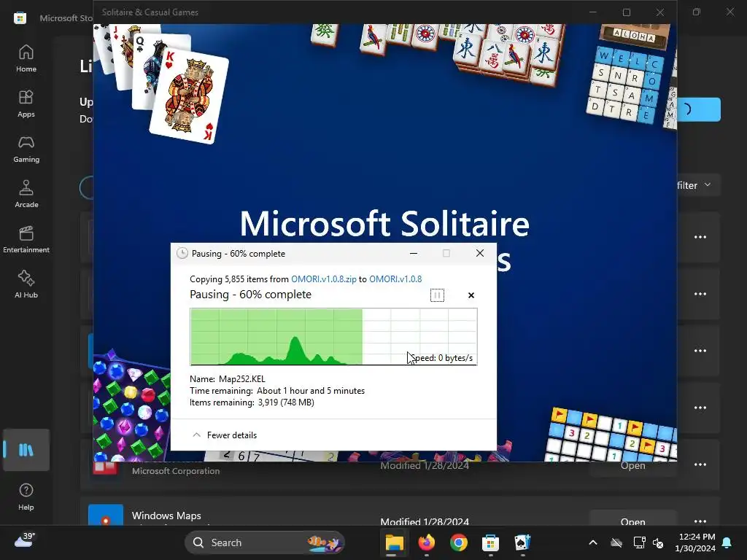Maximize the Solitaire & Casual Games window

[x=627, y=12]
